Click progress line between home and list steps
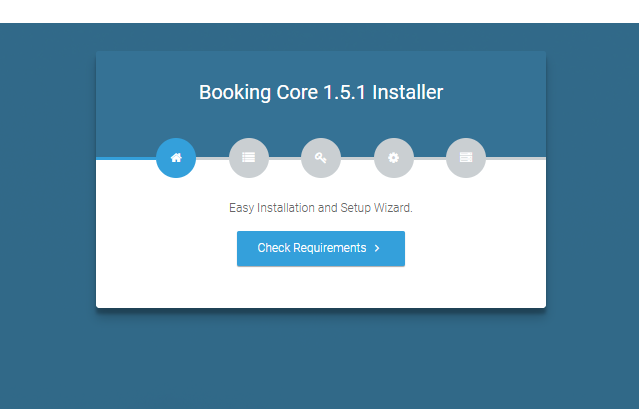Image resolution: width=639 pixels, height=420 pixels. (212, 158)
